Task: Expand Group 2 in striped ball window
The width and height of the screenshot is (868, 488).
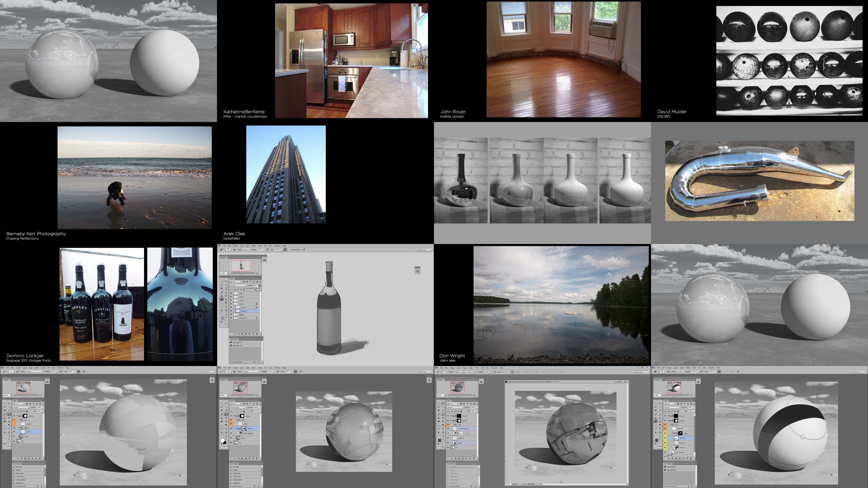Action: point(668,416)
